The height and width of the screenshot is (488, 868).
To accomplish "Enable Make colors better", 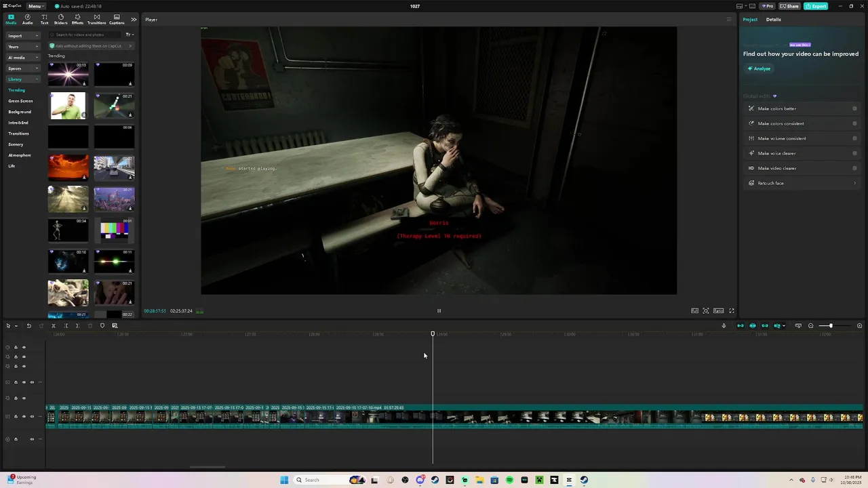I will (854, 108).
